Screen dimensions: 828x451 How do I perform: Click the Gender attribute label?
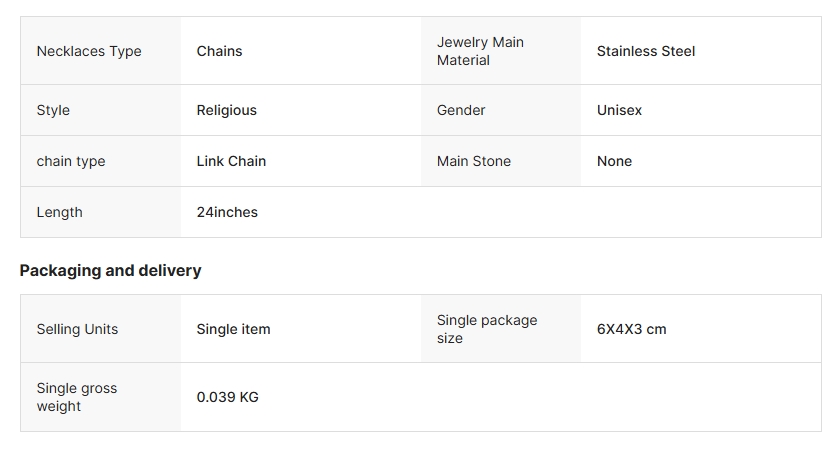click(461, 110)
